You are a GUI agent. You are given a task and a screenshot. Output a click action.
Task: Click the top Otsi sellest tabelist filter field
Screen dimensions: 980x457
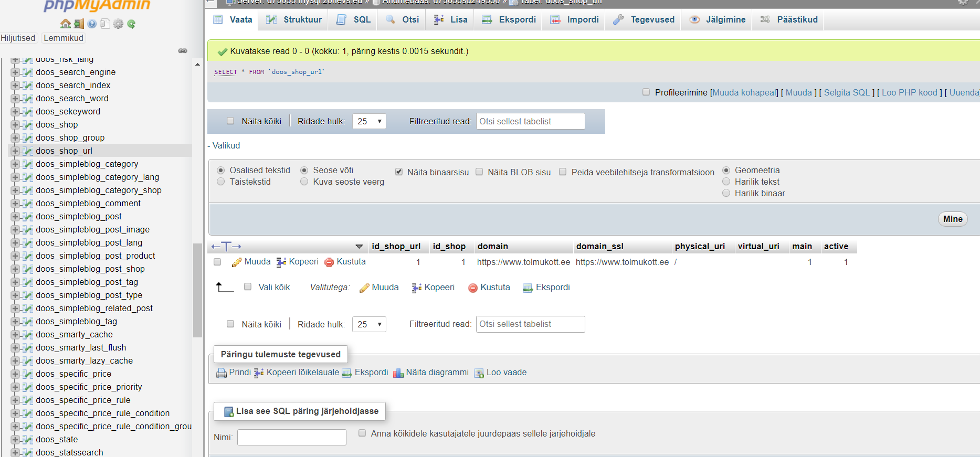(x=530, y=121)
